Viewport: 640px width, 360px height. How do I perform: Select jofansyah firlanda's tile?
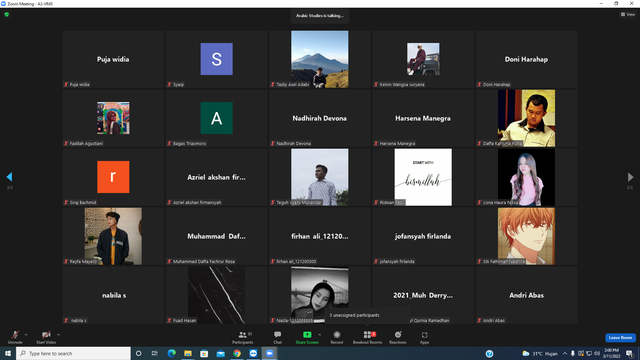tap(423, 236)
